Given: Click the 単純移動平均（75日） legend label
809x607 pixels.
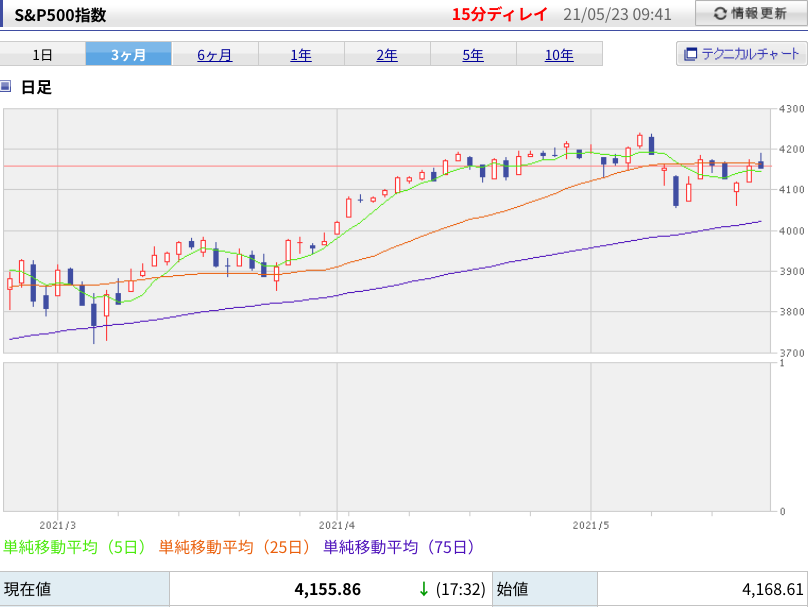Looking at the screenshot, I should tap(399, 547).
